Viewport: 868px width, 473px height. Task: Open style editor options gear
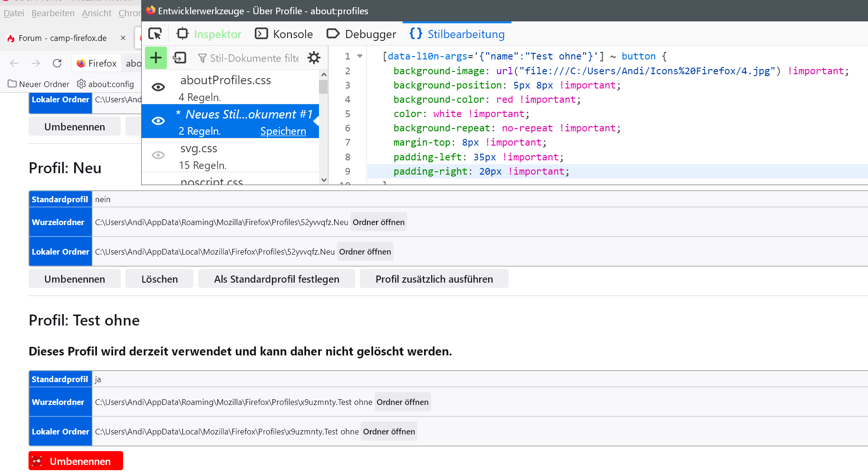314,58
